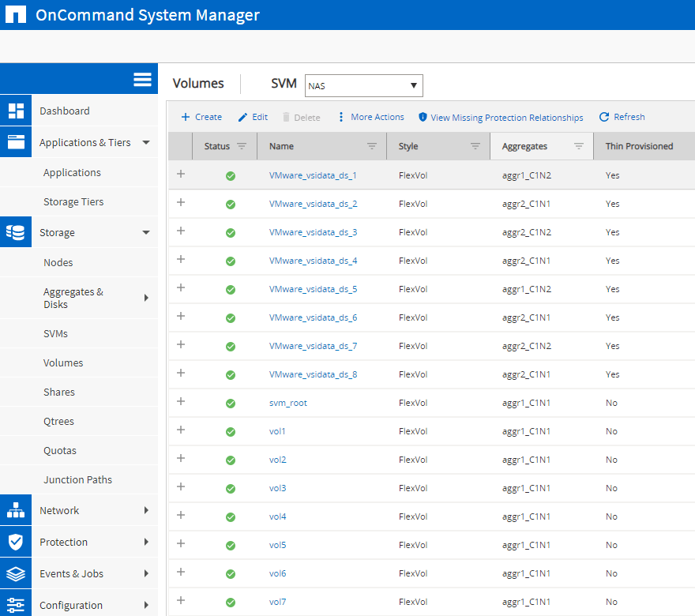Open the Name column filter icon
The width and height of the screenshot is (695, 616).
372,146
